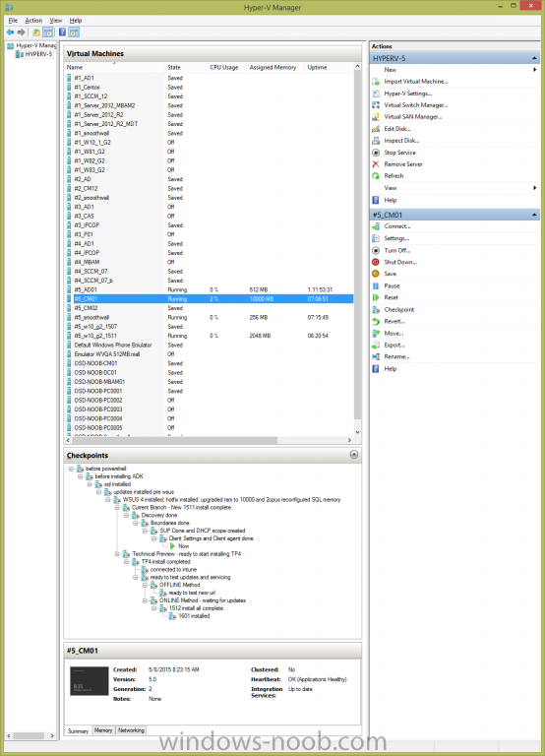Sort by Assigned Memory column header
The width and height of the screenshot is (545, 756).
(x=275, y=68)
